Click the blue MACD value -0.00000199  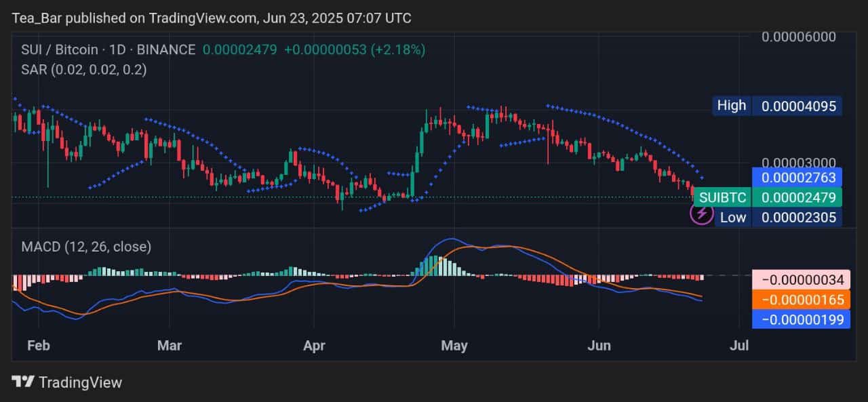[x=801, y=319]
